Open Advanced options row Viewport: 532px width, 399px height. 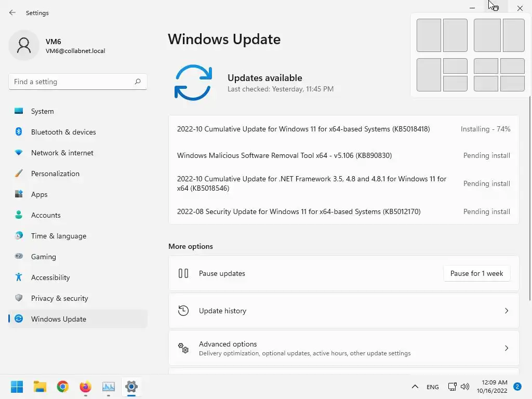pyautogui.click(x=343, y=348)
